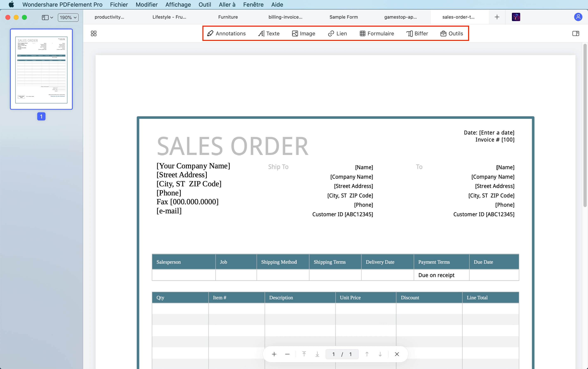Go to previous page up arrow
This screenshot has width=588, height=369.
367,354
